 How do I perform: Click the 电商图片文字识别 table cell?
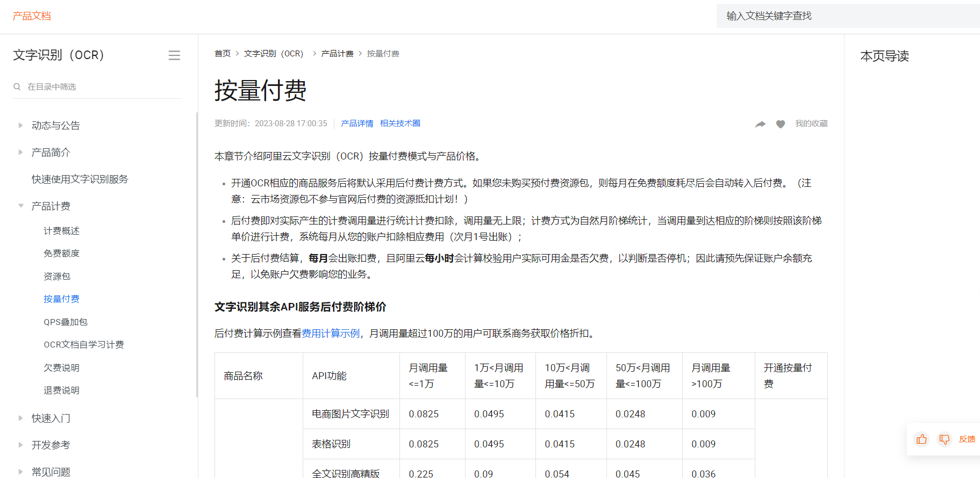coord(350,414)
